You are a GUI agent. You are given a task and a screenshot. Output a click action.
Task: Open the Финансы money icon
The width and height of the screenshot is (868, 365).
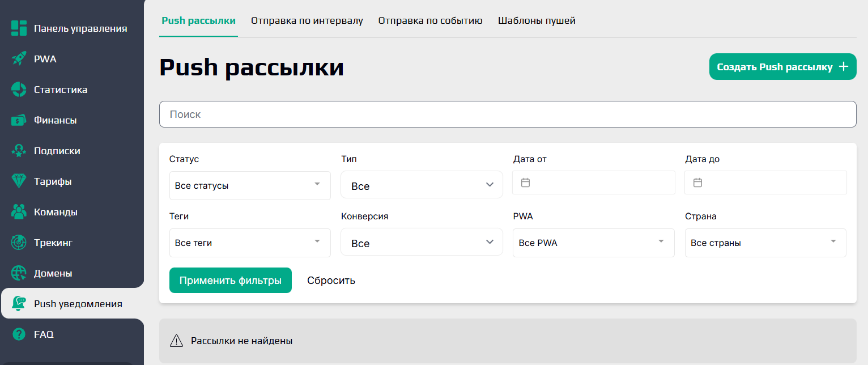(x=18, y=120)
